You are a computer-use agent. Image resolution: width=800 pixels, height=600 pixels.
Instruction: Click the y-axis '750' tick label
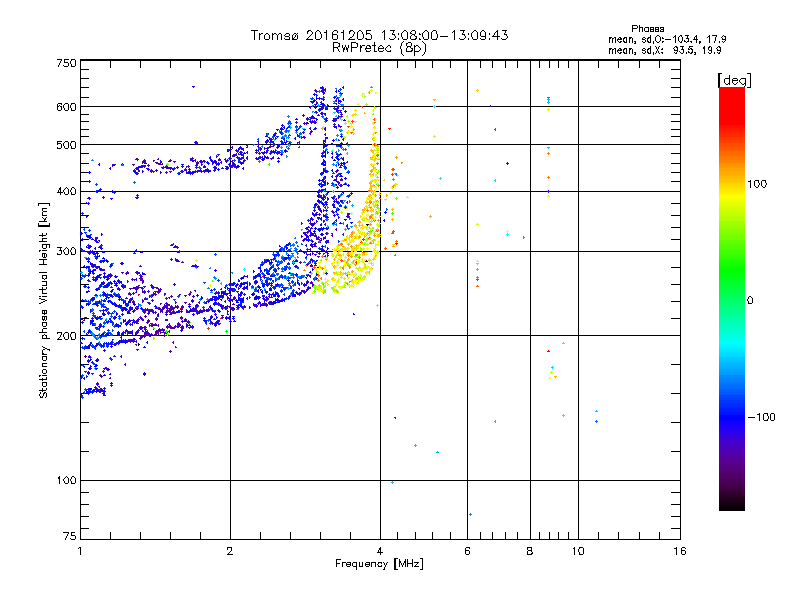[66, 63]
